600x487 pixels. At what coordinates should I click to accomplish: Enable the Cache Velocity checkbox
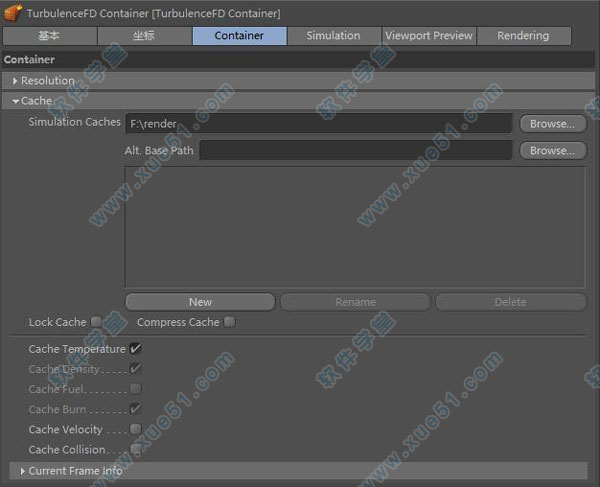pos(135,429)
